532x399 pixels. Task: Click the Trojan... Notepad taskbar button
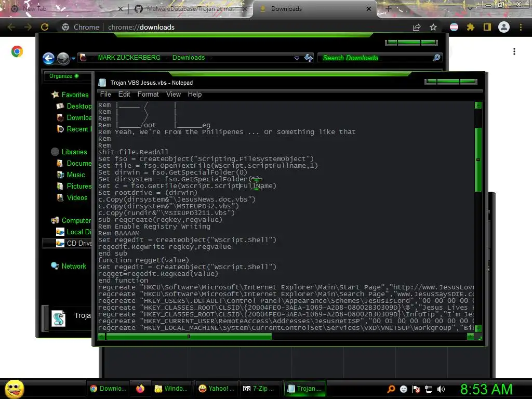[304, 389]
